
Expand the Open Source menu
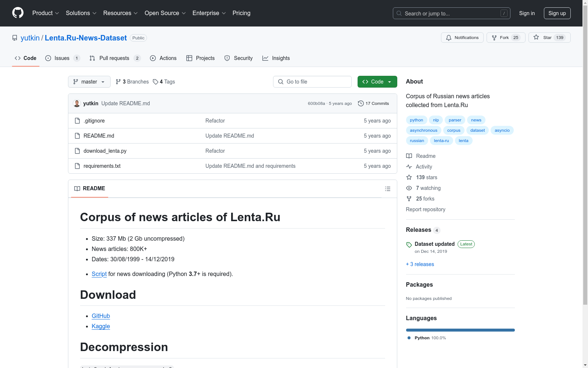pyautogui.click(x=165, y=13)
